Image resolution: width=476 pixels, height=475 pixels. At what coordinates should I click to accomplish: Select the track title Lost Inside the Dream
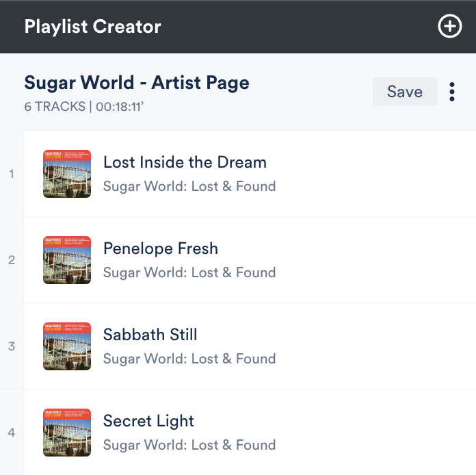[x=185, y=162]
